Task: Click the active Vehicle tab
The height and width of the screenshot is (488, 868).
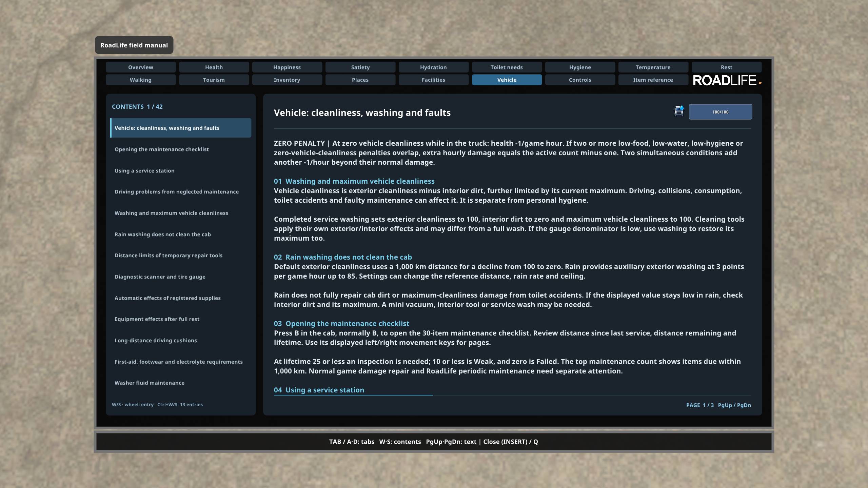Action: [x=507, y=80]
